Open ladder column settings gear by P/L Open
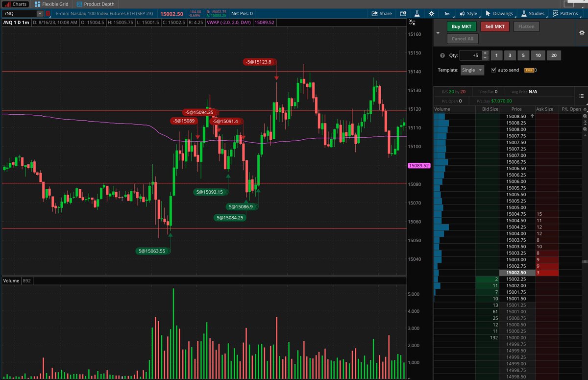Viewport: 588px width, 380px height. tap(584, 109)
